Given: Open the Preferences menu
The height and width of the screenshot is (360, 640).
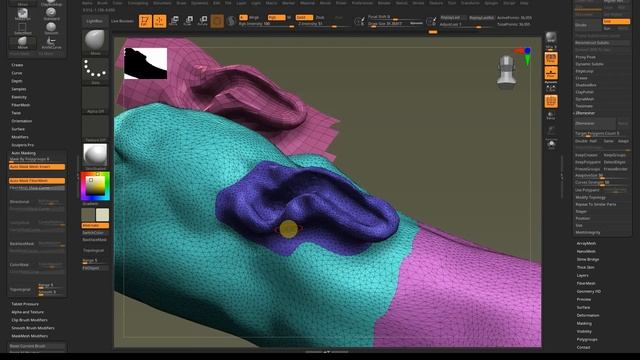Looking at the screenshot, I should (362, 3).
